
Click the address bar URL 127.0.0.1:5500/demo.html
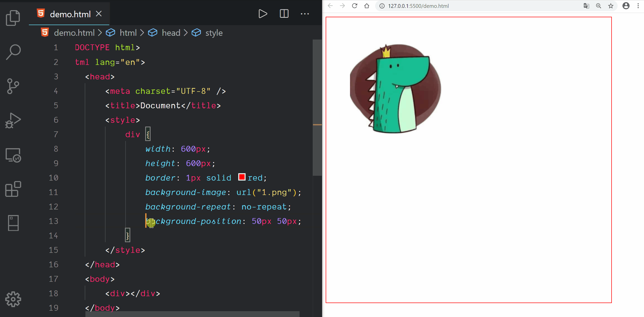[418, 6]
